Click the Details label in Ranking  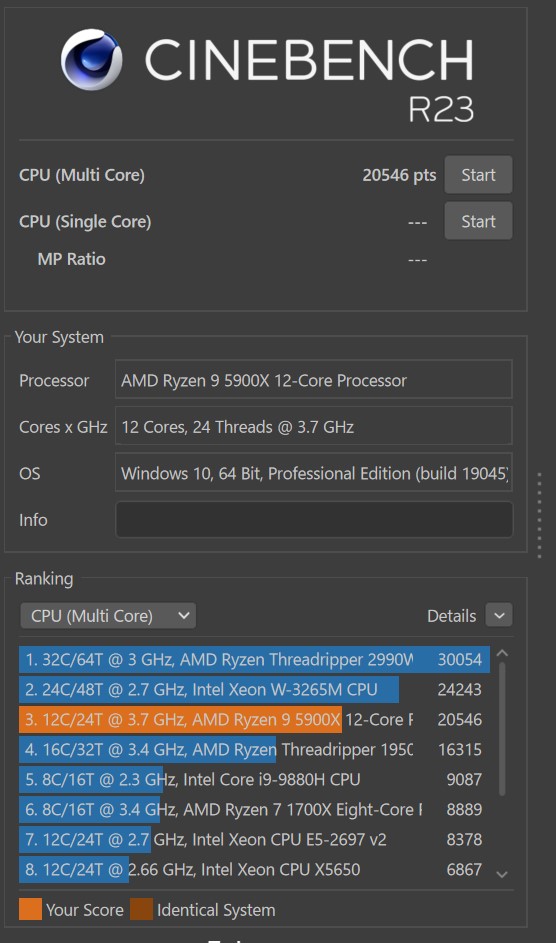(451, 616)
